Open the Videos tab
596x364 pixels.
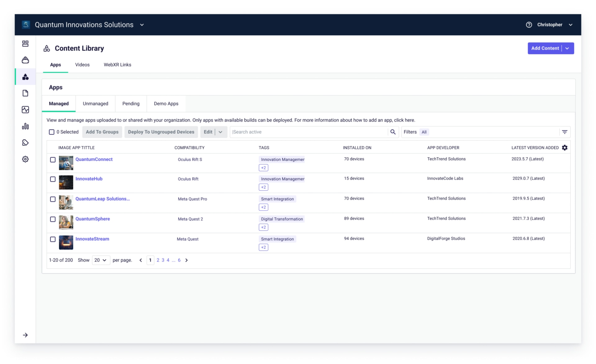(82, 65)
